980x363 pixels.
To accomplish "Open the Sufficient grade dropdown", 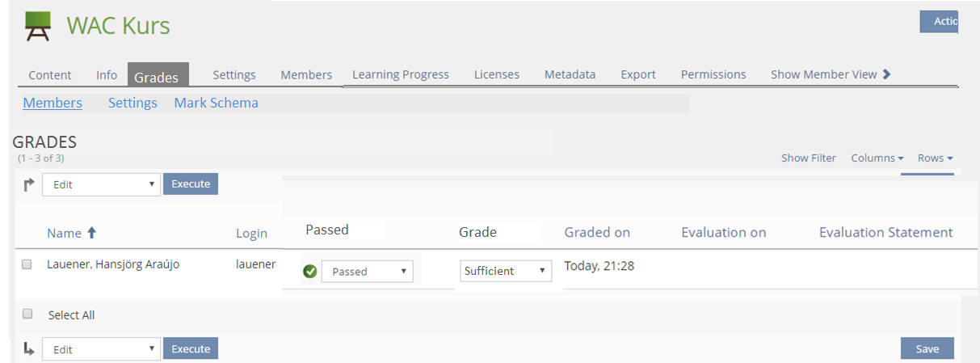I will pyautogui.click(x=506, y=271).
